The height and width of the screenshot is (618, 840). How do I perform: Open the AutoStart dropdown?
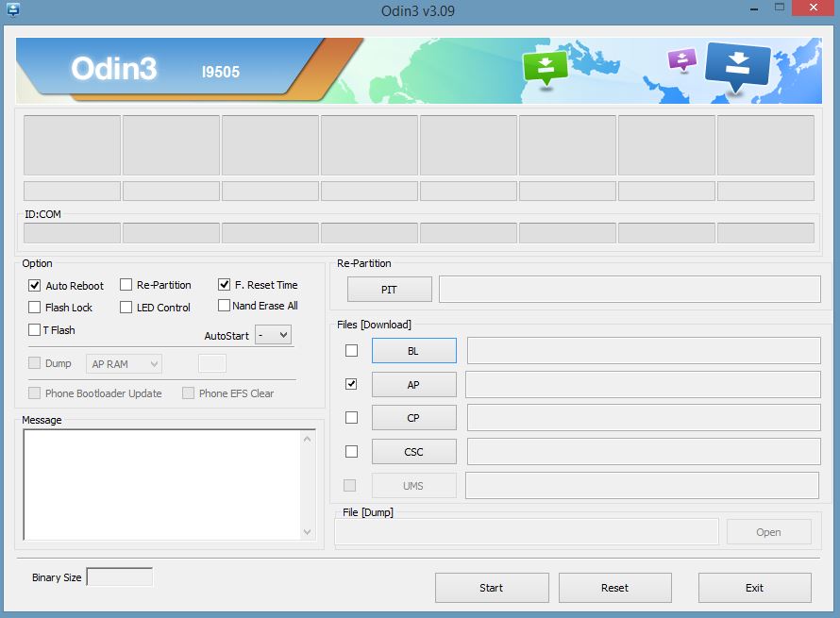coord(273,335)
